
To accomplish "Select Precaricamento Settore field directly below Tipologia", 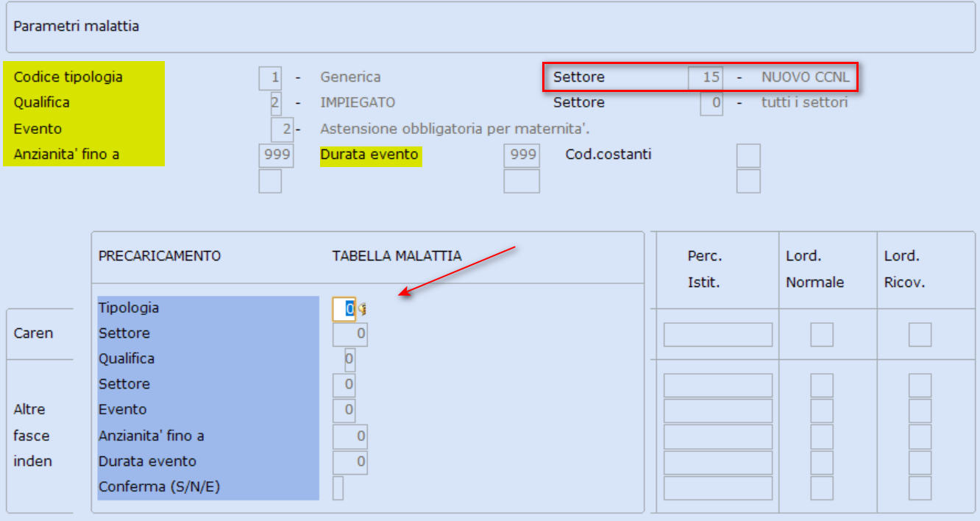I will point(350,335).
